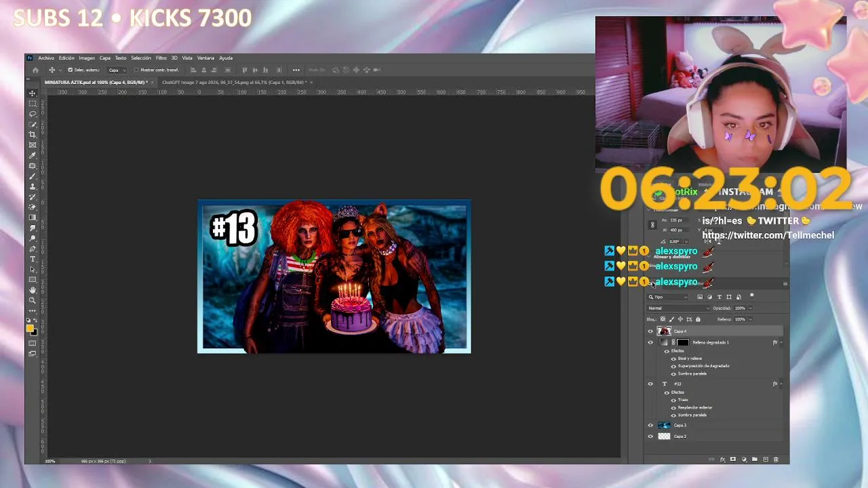The width and height of the screenshot is (868, 488).
Task: Select the Eyedropper tool
Action: pos(33,155)
